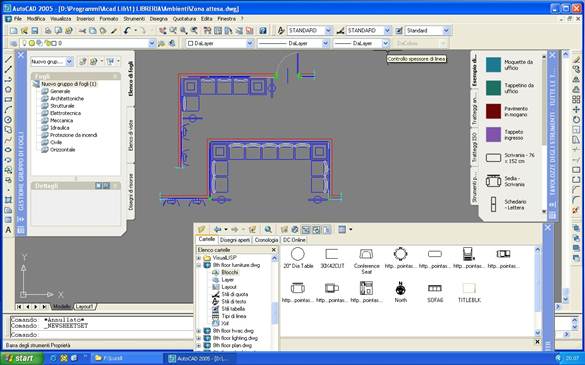Click the Search magnifier in DesignCenter toolbar
This screenshot has height=365, width=585.
tap(268, 230)
